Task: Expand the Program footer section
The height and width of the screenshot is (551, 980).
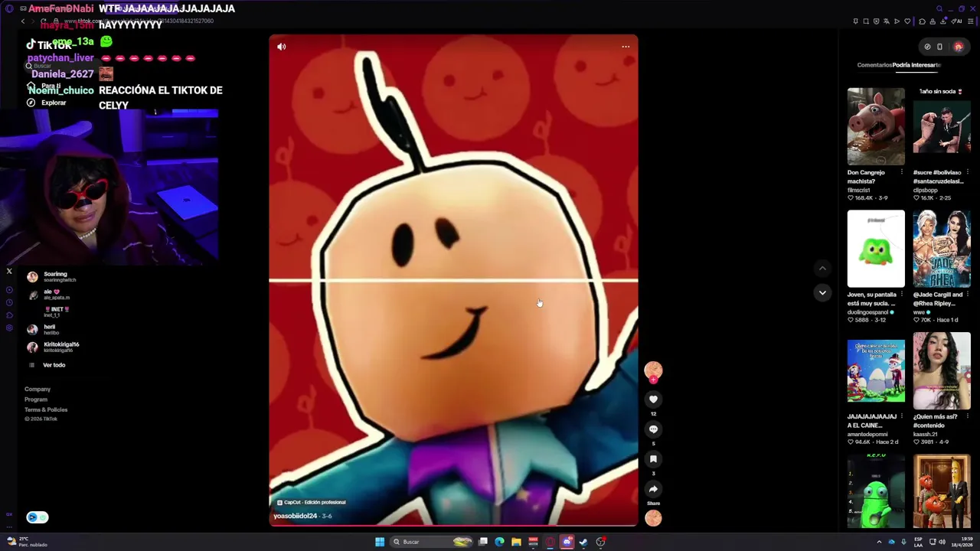Action: [36, 399]
